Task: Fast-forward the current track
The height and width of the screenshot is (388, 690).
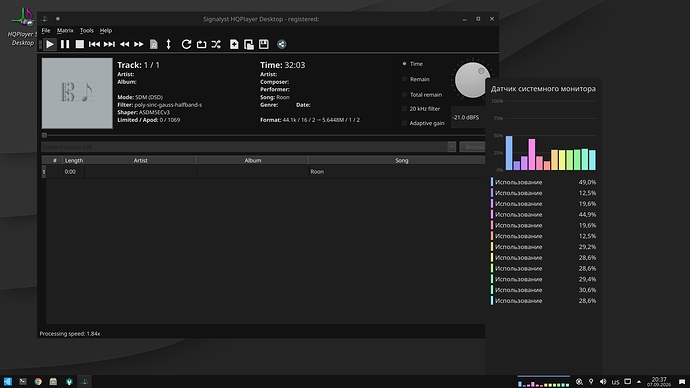Action: (139, 44)
